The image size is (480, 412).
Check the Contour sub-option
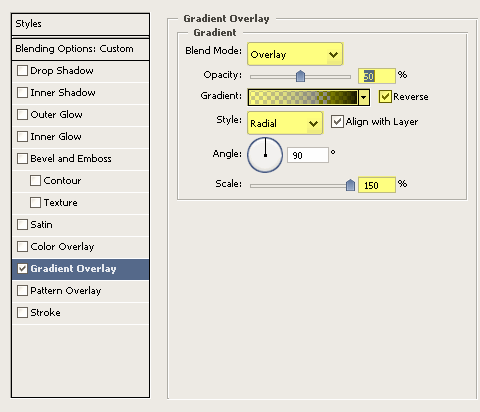pos(35,181)
